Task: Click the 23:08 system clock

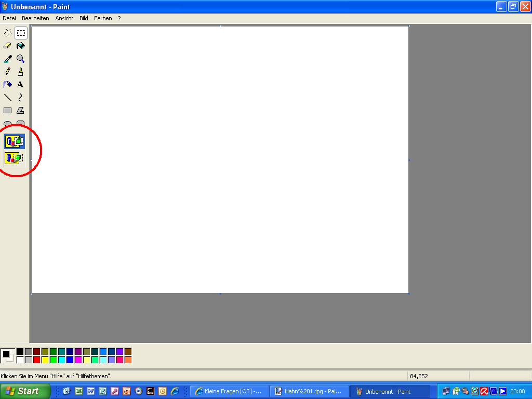Action: click(517, 391)
